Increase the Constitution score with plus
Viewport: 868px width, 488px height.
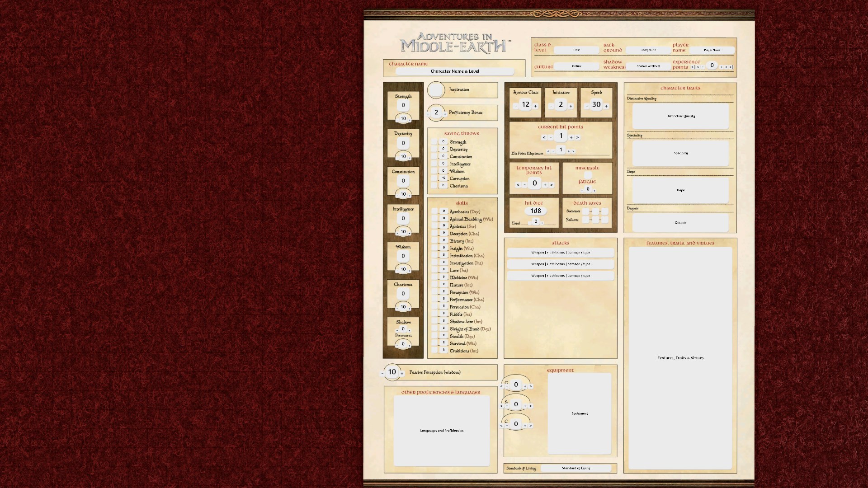click(410, 195)
